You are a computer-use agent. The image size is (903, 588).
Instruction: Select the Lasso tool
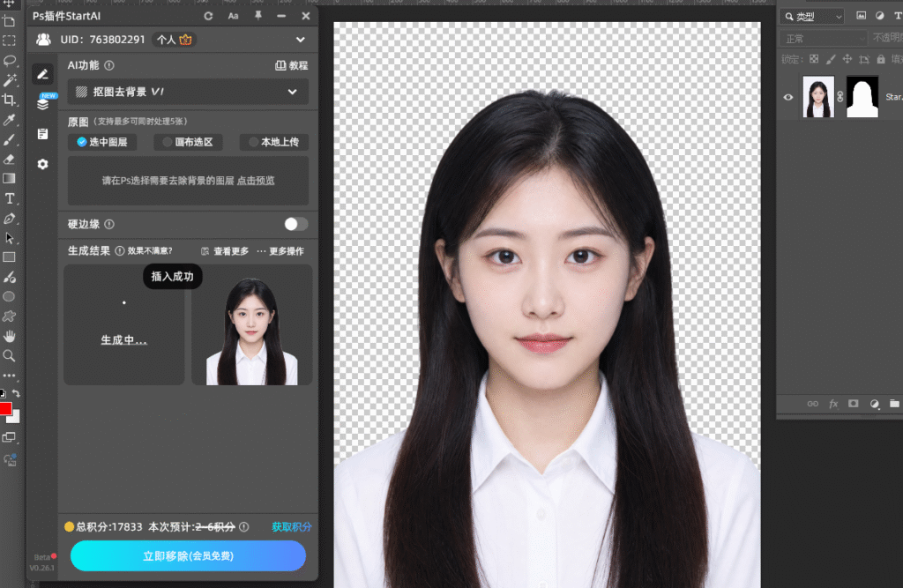coord(9,61)
